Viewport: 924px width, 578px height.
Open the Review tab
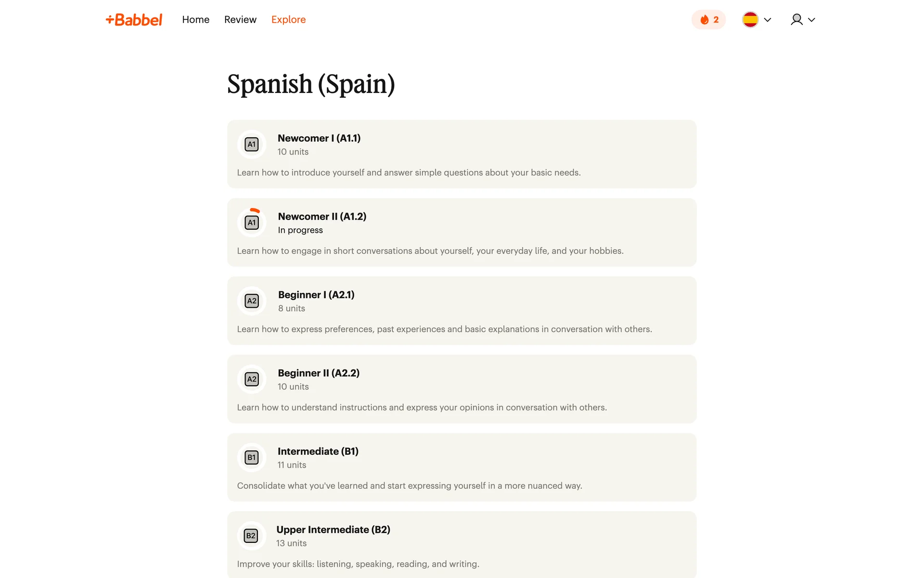coord(240,20)
